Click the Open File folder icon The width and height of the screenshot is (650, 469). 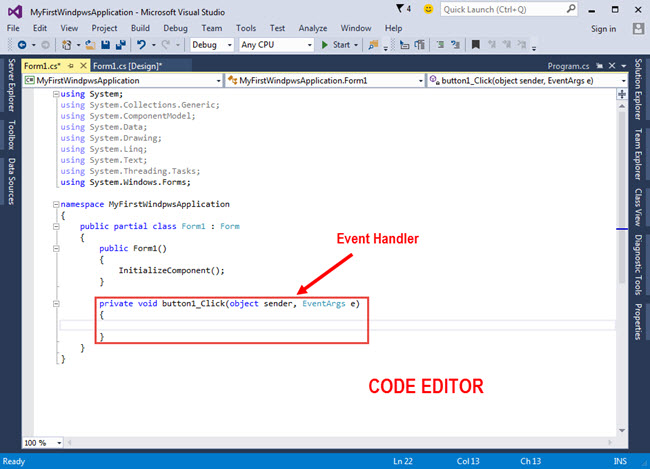[x=90, y=45]
